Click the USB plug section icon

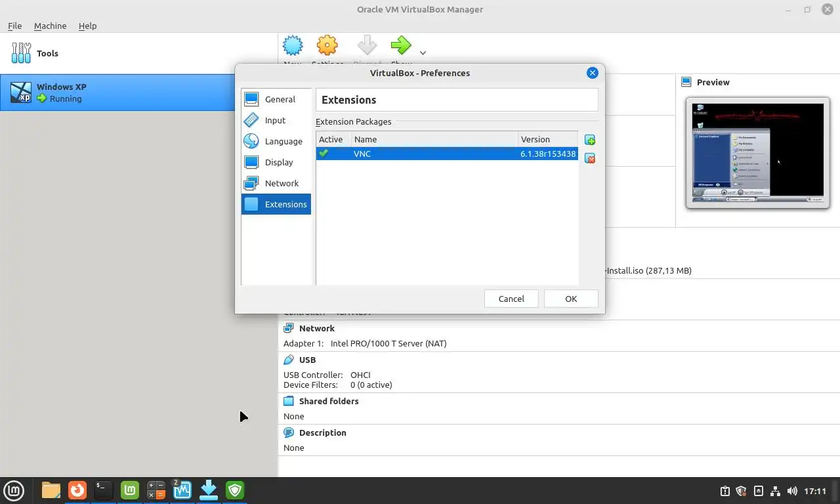coord(289,360)
